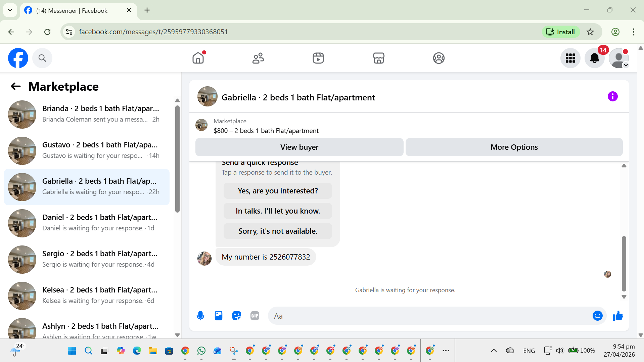The image size is (644, 362).
Task: Open the Chrome three-dot menu
Action: point(633,32)
